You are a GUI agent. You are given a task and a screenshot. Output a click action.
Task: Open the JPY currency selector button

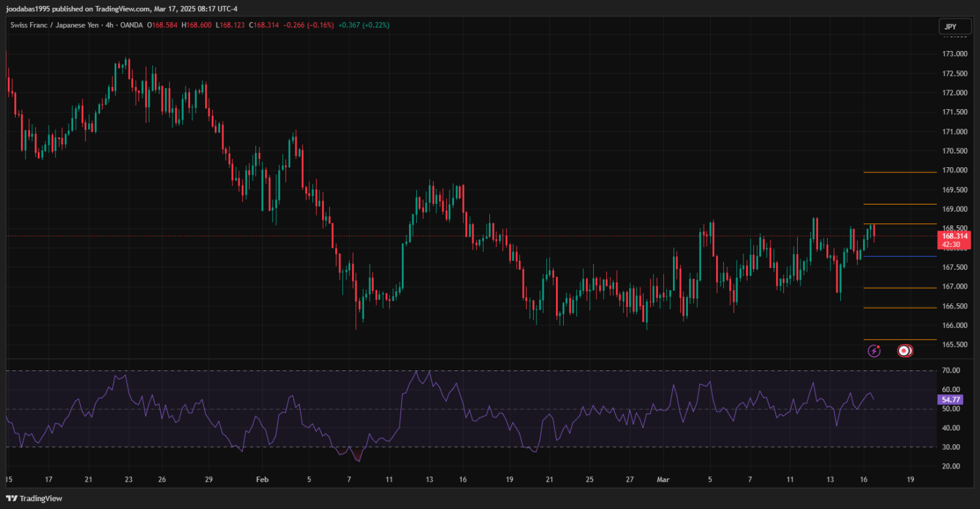coord(950,27)
